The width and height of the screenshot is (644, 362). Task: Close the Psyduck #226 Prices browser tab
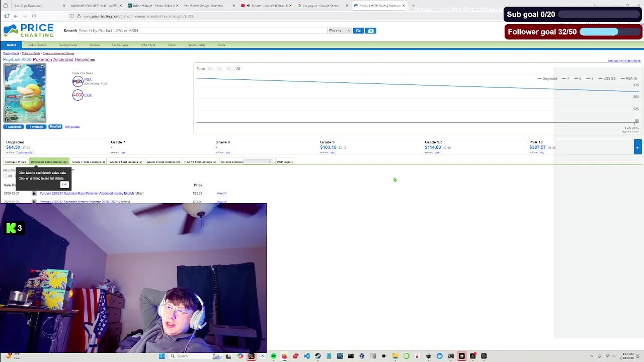coord(404,6)
